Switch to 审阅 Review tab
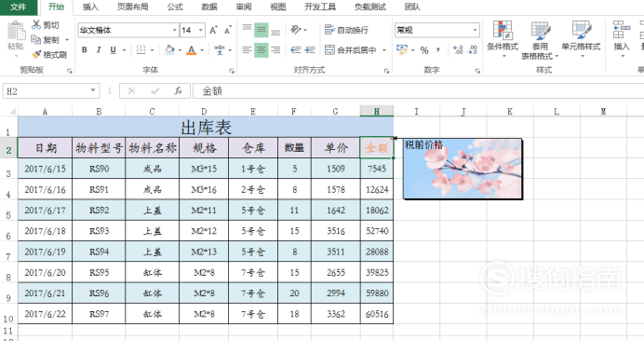The height and width of the screenshot is (341, 644). (x=244, y=7)
